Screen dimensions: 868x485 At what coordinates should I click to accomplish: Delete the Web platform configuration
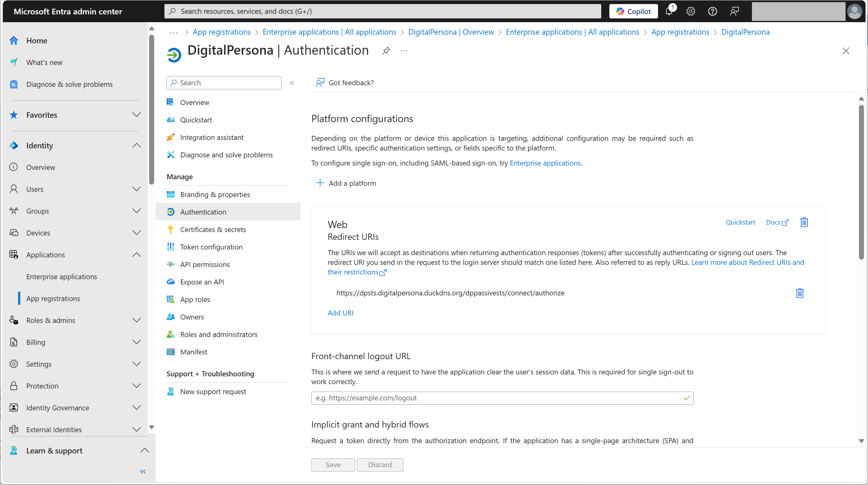pyautogui.click(x=804, y=222)
